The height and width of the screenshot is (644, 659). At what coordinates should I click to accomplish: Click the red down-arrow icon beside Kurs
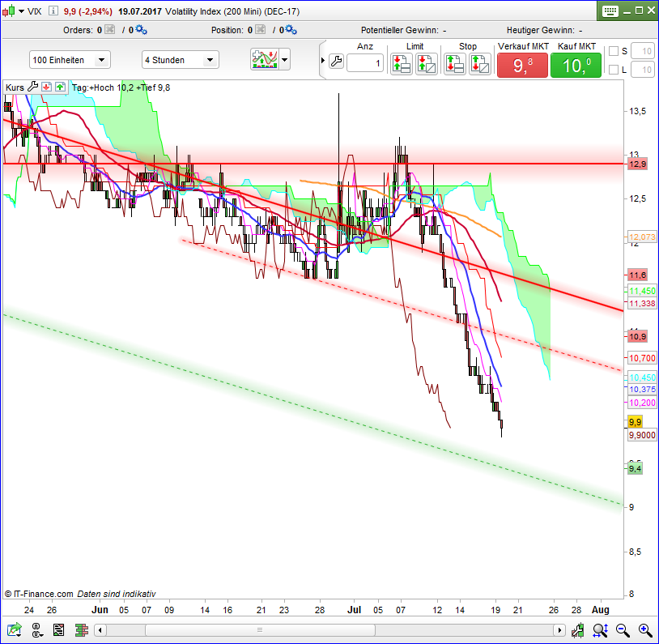point(46,87)
